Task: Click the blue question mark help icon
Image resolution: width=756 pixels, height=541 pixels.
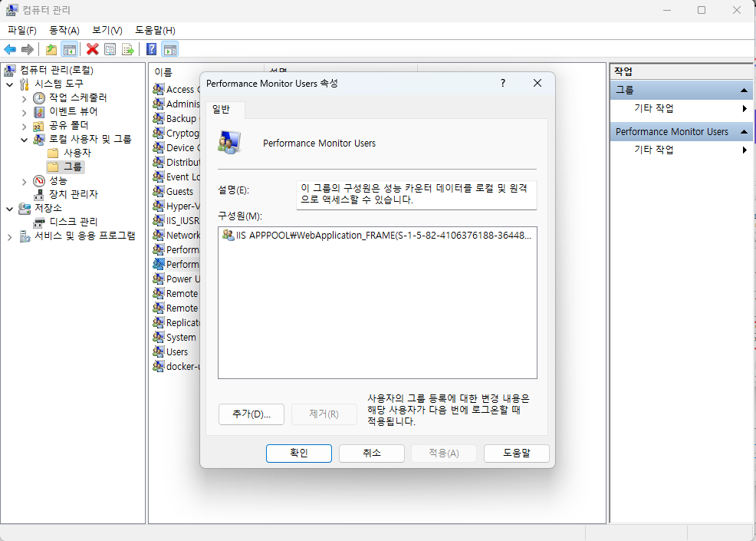Action: coord(152,49)
